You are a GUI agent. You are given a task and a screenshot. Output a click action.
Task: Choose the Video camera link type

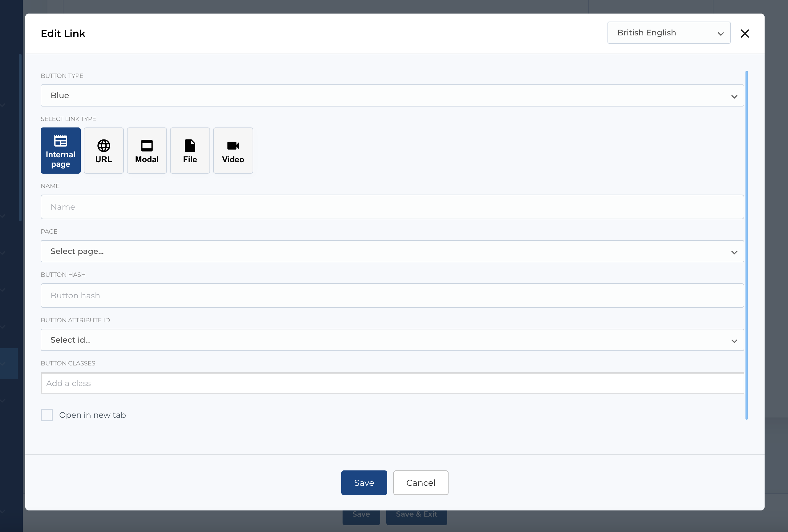point(233,151)
